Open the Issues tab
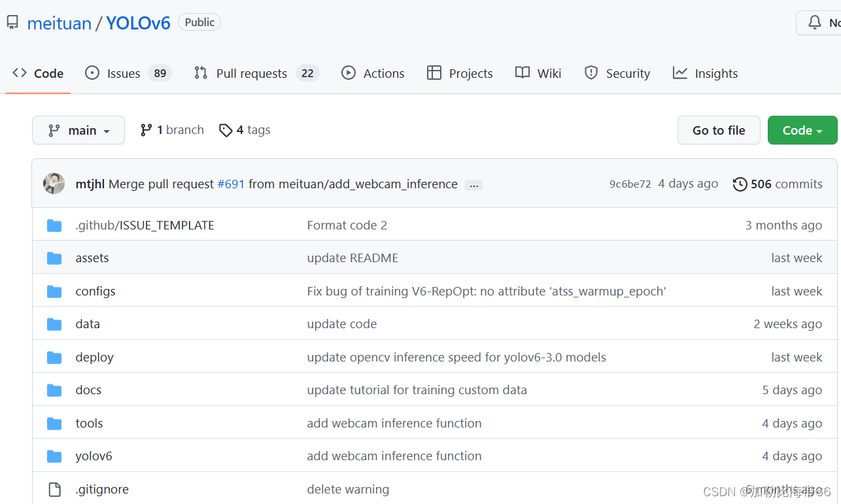The width and height of the screenshot is (841, 504). 128,73
